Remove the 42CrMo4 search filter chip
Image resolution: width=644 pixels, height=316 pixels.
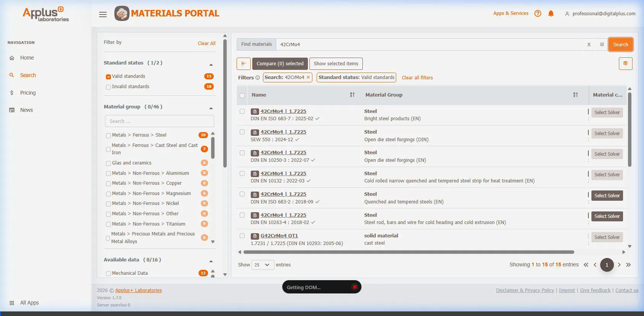[308, 77]
